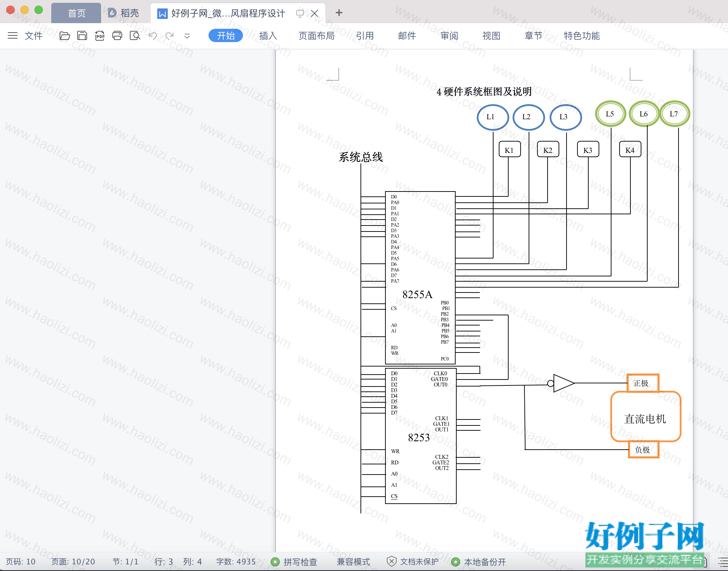Screen dimensions: 728x571
Task: Open Print Preview icon
Action: tap(135, 35)
